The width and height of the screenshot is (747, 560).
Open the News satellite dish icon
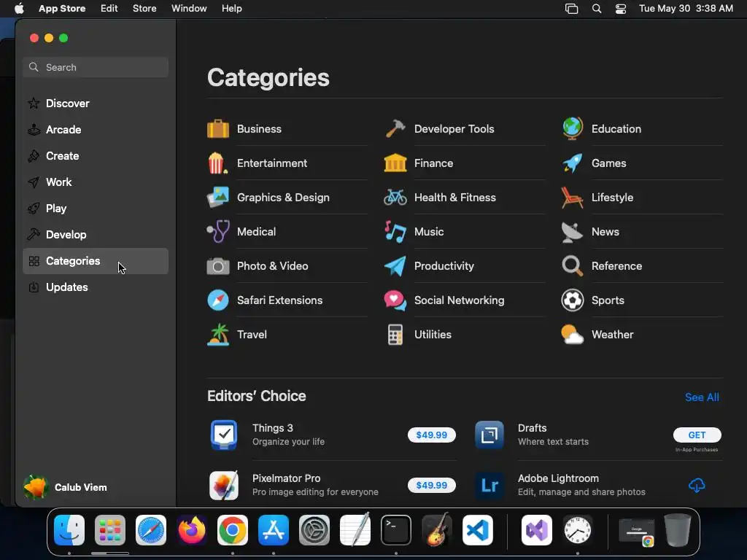coord(572,232)
